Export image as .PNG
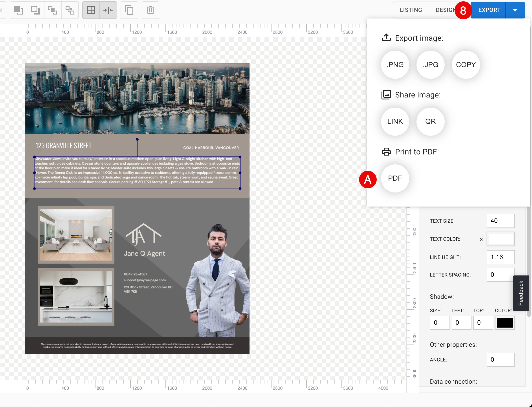532x407 pixels. point(395,65)
